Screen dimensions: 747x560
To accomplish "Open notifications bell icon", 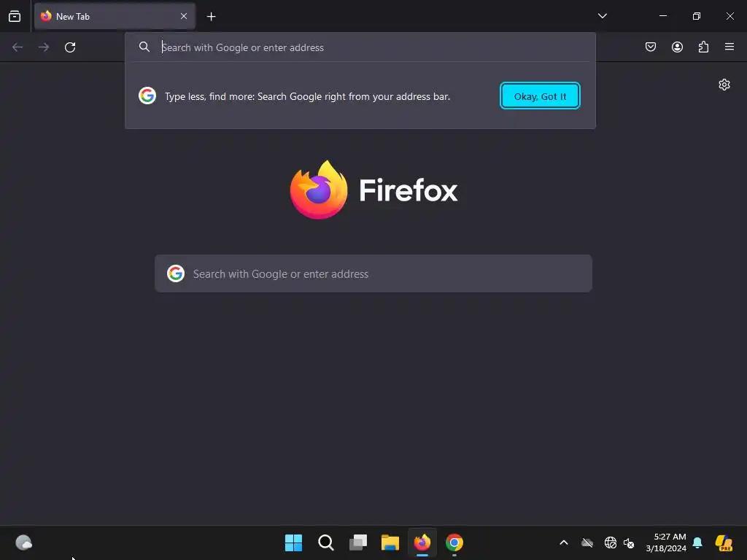I will click(697, 542).
